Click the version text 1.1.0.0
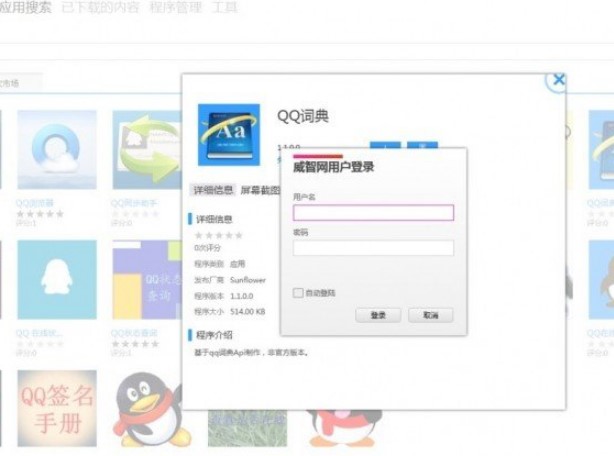The image size is (614, 456). pos(241,296)
